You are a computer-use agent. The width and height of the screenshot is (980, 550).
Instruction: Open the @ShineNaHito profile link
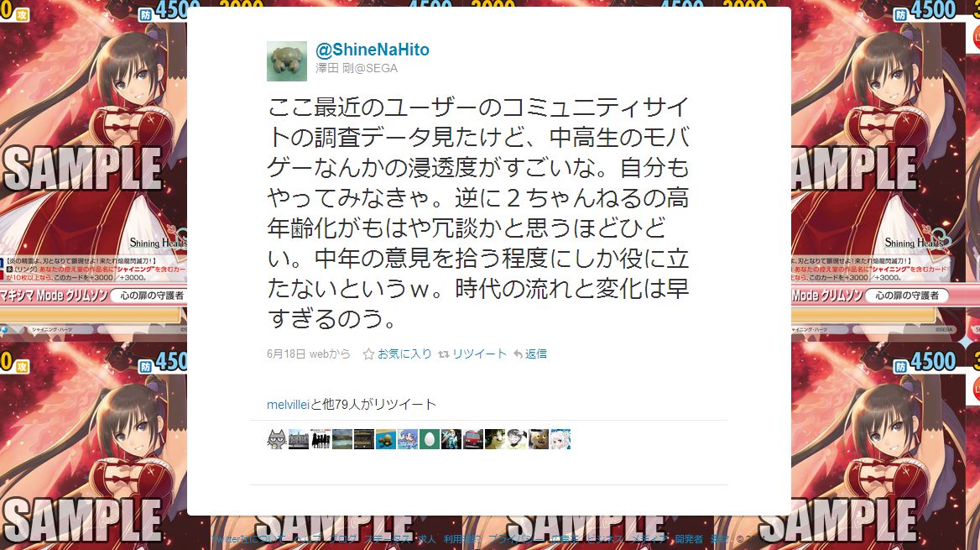[373, 50]
